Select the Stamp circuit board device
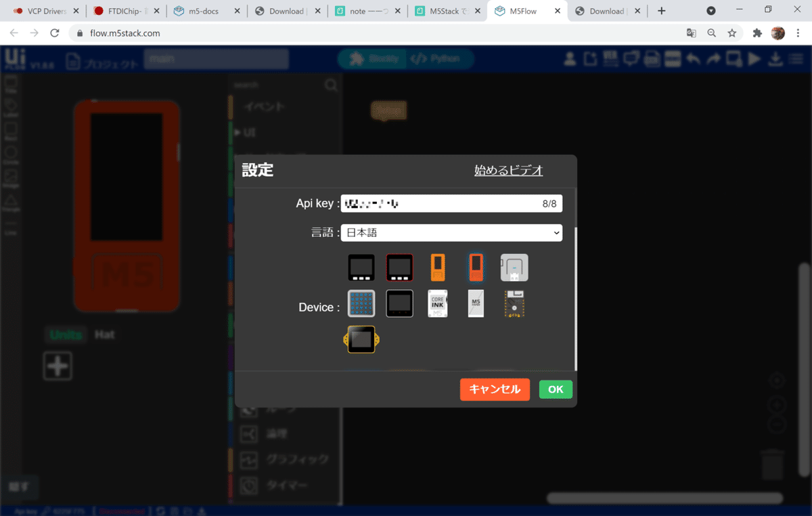The height and width of the screenshot is (516, 812). [514, 303]
